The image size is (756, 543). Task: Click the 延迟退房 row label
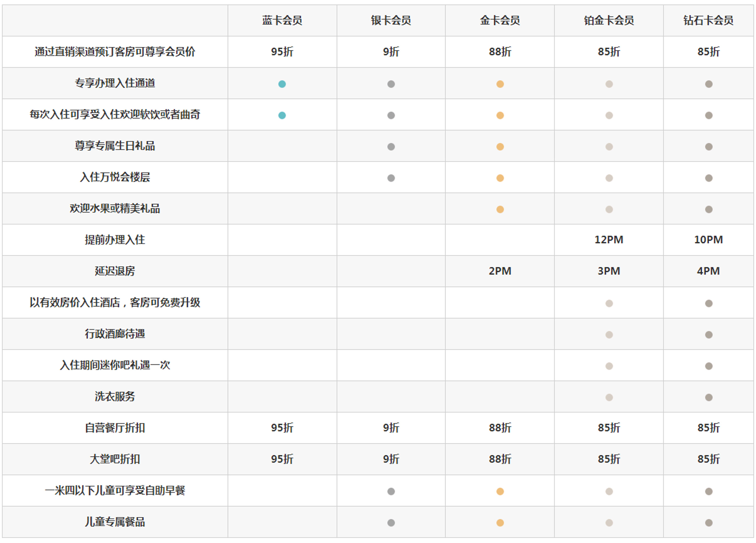coord(115,271)
